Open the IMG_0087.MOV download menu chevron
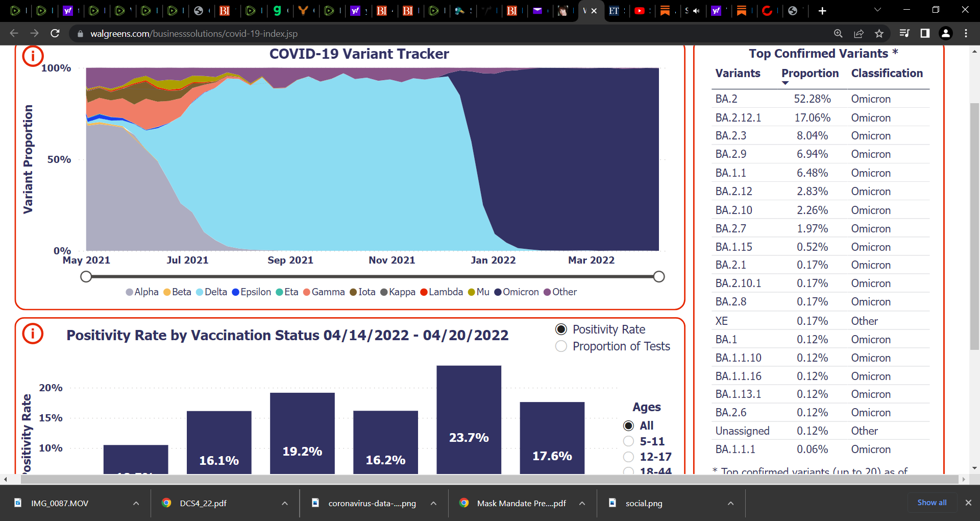980x521 pixels. [136, 503]
